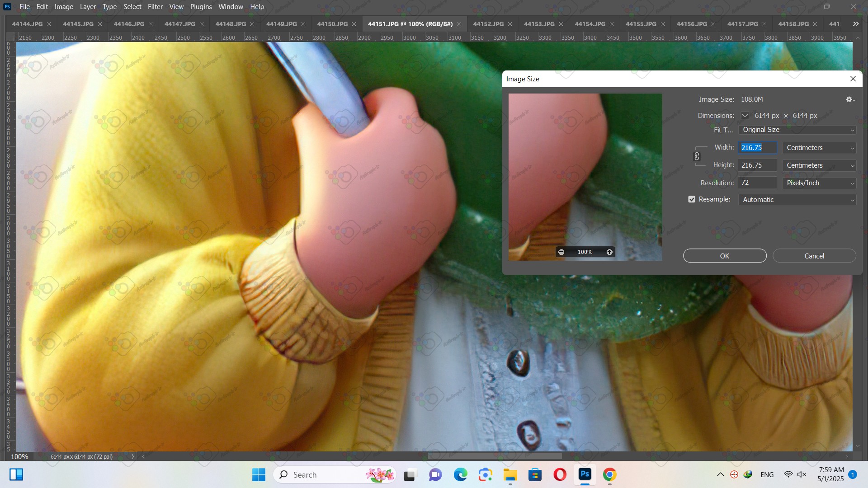
Task: Switch to the Photoshop taskbar icon
Action: (x=585, y=474)
